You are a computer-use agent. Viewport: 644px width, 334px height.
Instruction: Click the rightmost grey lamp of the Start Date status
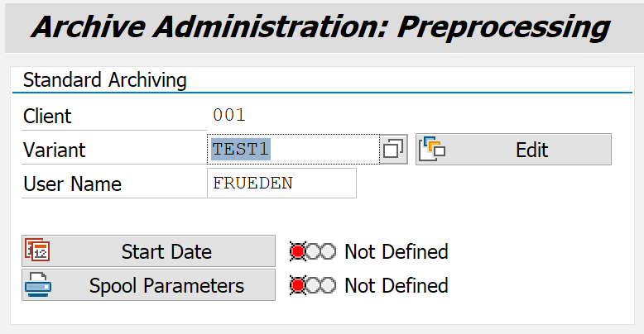click(329, 251)
